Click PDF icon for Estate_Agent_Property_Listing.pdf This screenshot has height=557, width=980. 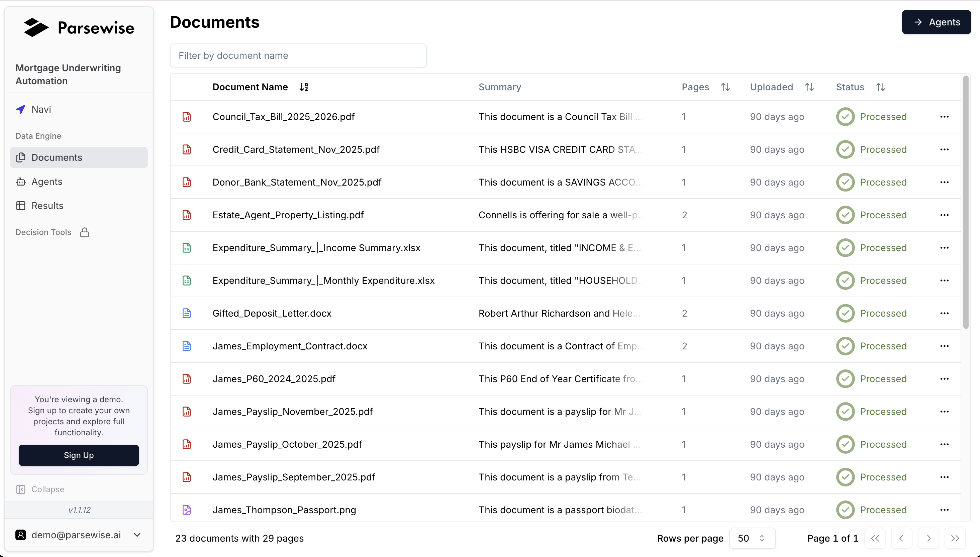pyautogui.click(x=186, y=215)
